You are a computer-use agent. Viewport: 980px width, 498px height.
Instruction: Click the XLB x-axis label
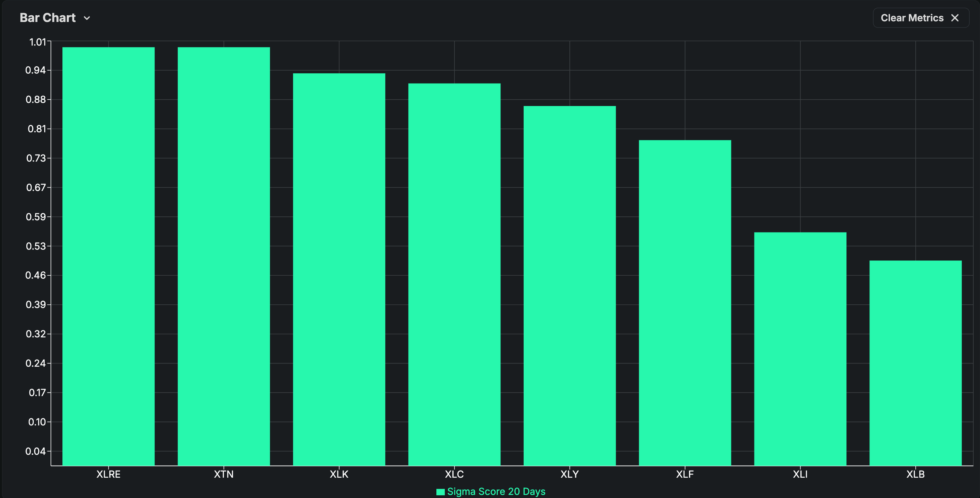pos(915,474)
